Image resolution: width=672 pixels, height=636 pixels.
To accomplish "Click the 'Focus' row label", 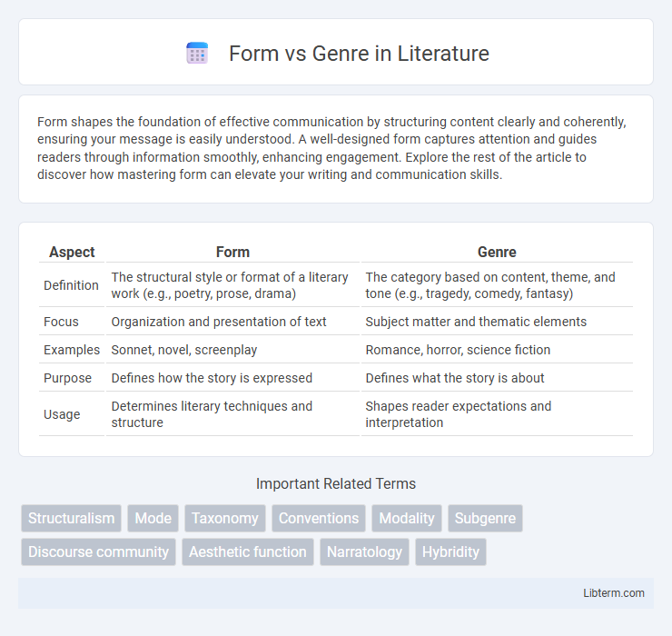I will (x=61, y=322).
